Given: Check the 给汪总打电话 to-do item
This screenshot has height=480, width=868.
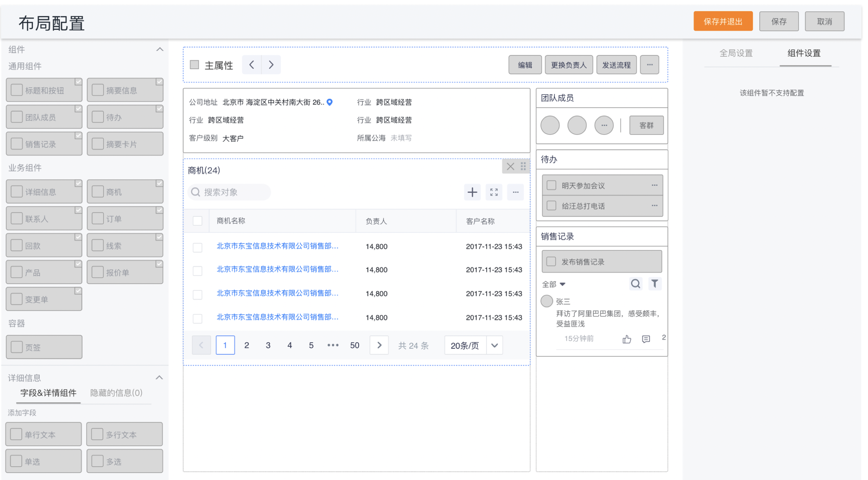Looking at the screenshot, I should (551, 206).
